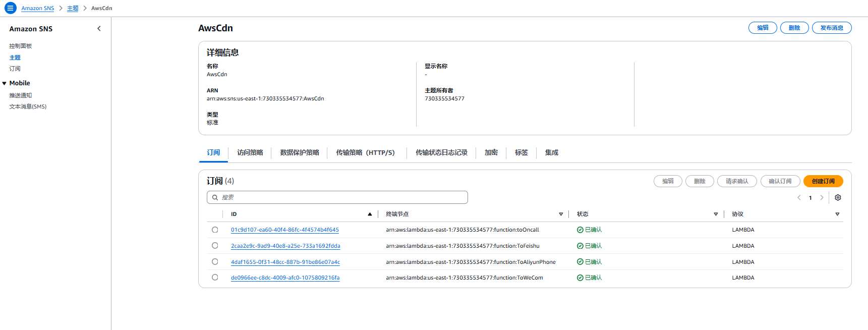This screenshot has height=330, width=868.
Task: Open subscription link de0966ee-c8dc-4009-afc0-1075809216fa
Action: 285,278
